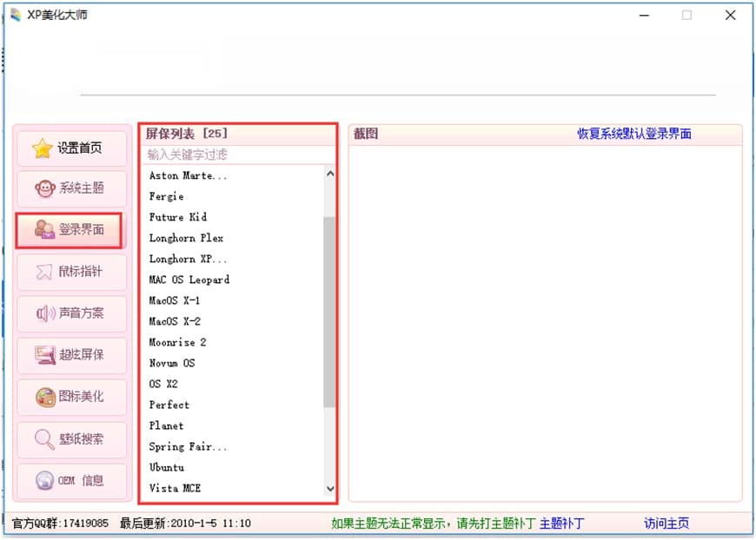Click the cursor arrow icon for 鼠标指针

coord(43,272)
